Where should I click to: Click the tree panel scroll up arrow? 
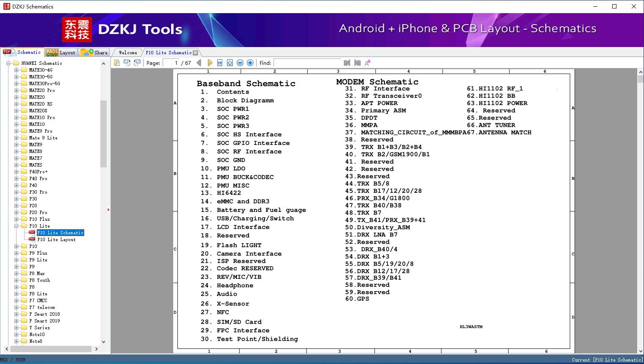[103, 64]
